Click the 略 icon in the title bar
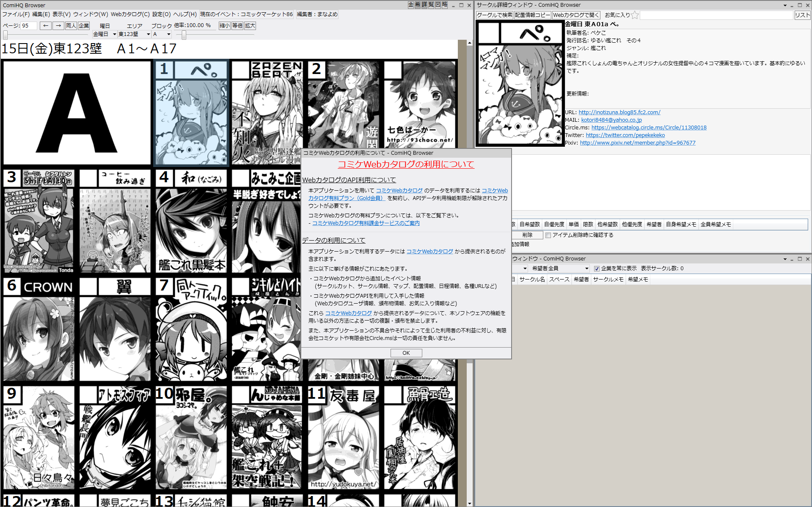 click(x=445, y=5)
